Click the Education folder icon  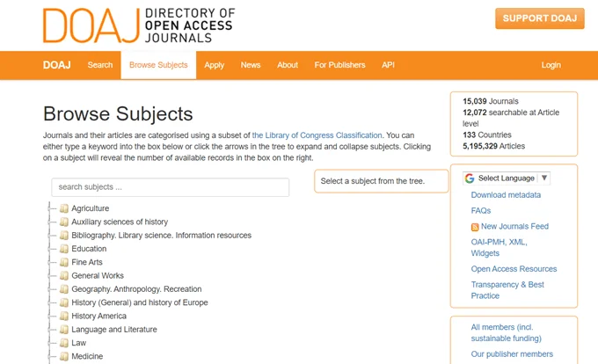tap(64, 250)
